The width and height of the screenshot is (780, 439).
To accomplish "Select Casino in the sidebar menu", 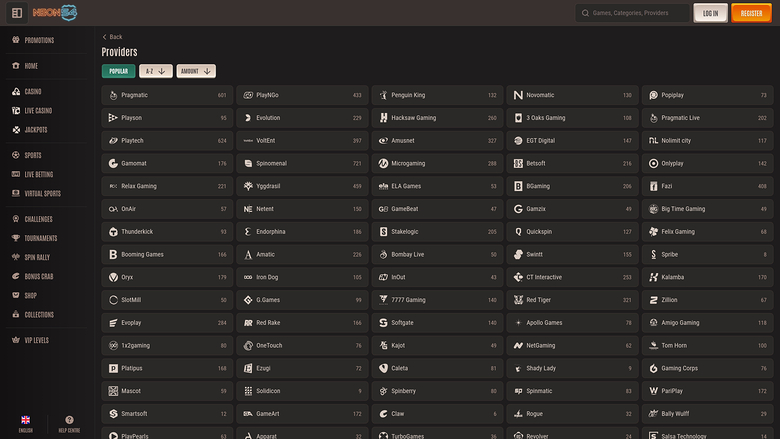I will 32,91.
